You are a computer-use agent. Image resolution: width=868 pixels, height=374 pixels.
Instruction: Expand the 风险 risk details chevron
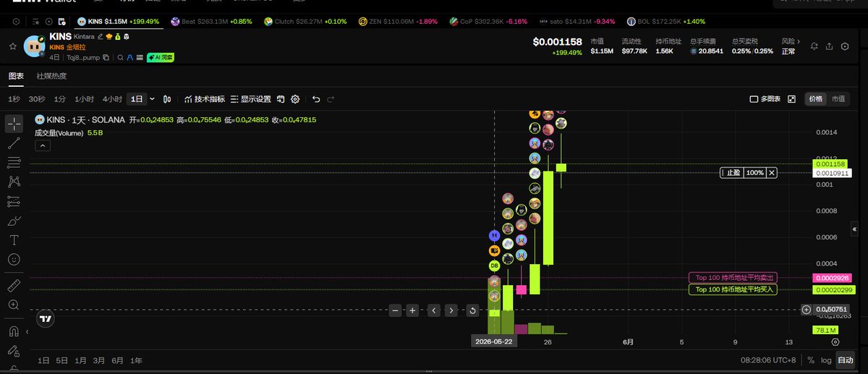click(x=799, y=42)
